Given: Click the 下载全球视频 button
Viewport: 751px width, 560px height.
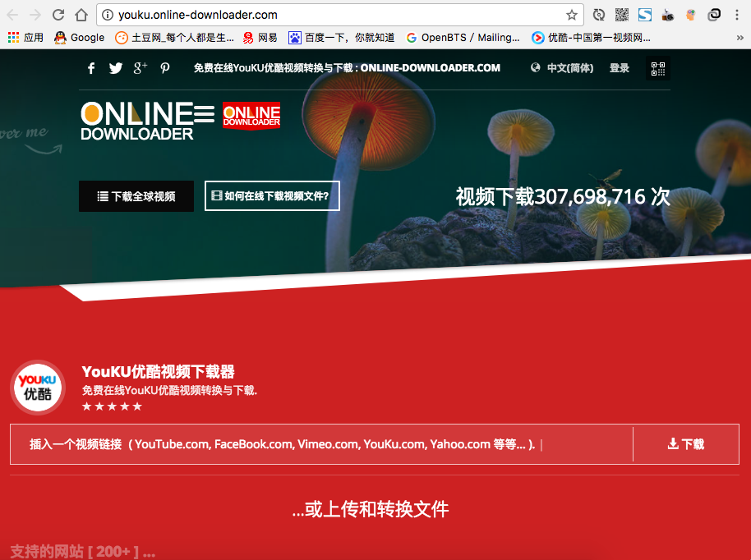Looking at the screenshot, I should pyautogui.click(x=136, y=197).
